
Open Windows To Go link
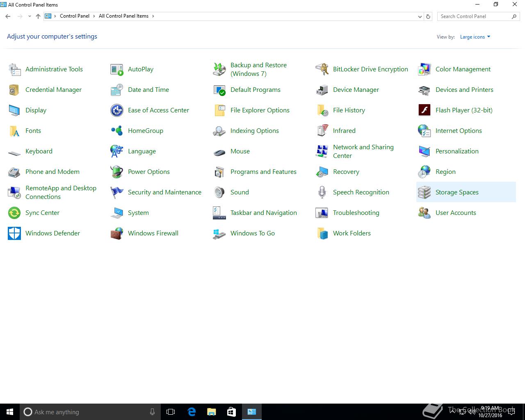[x=253, y=233]
